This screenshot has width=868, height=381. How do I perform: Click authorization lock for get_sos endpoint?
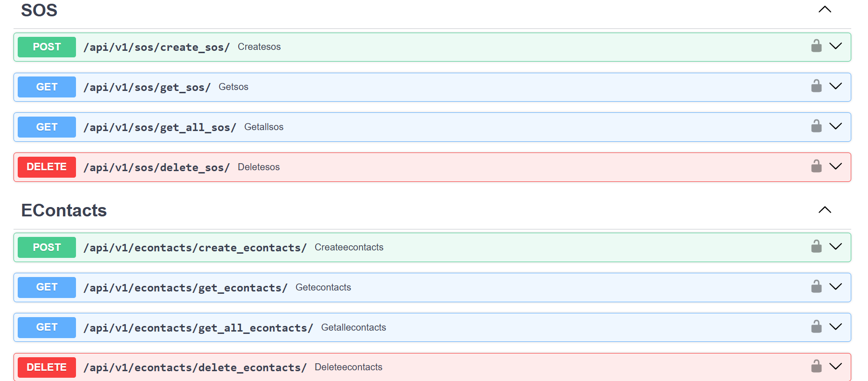(816, 86)
